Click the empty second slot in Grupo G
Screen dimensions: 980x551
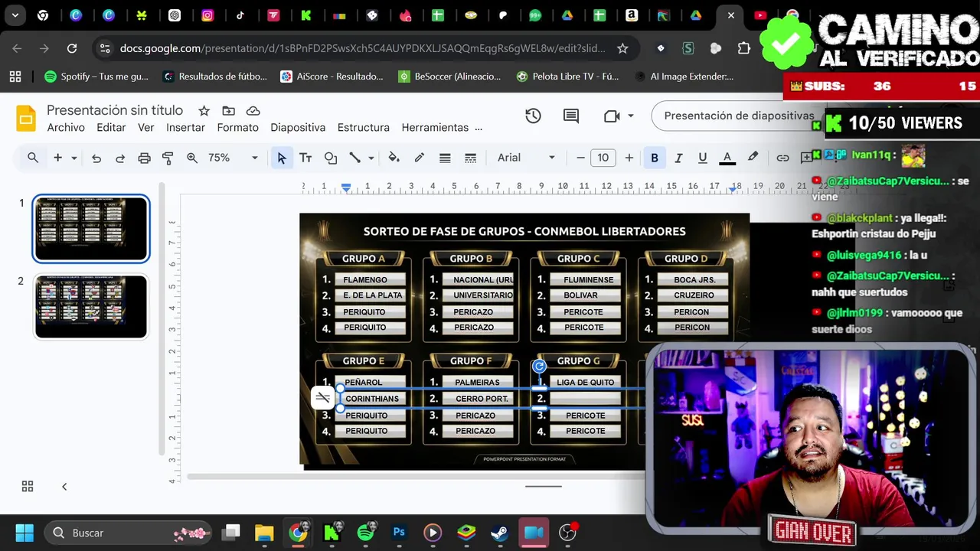585,399
